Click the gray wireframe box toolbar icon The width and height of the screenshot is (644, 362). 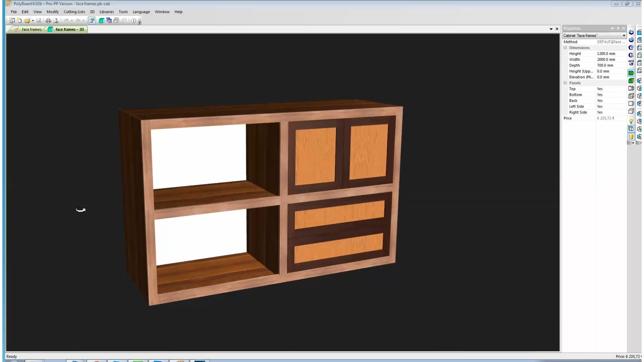pyautogui.click(x=116, y=20)
